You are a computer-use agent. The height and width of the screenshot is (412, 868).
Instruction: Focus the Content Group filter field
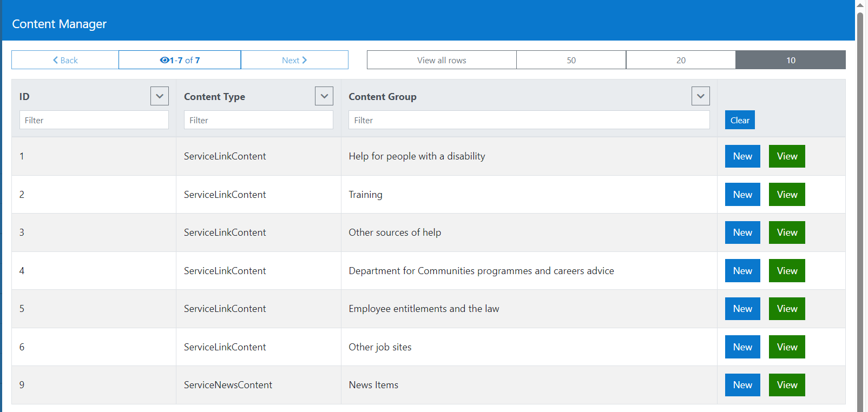pos(529,120)
